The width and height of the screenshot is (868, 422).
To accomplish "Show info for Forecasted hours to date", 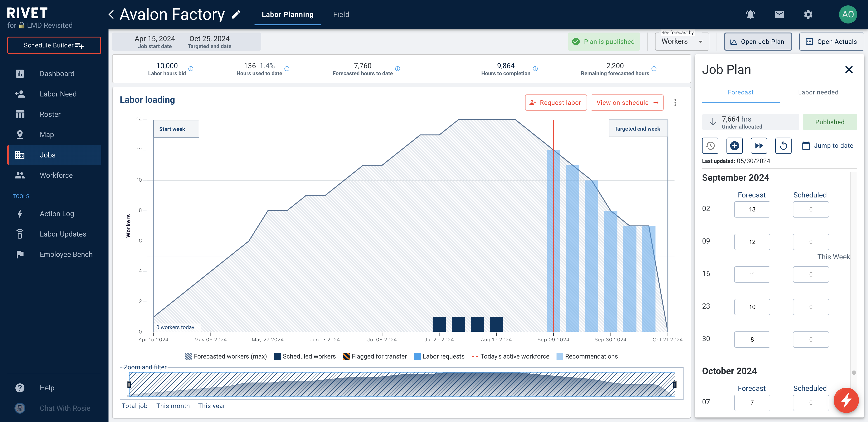I will tap(398, 69).
